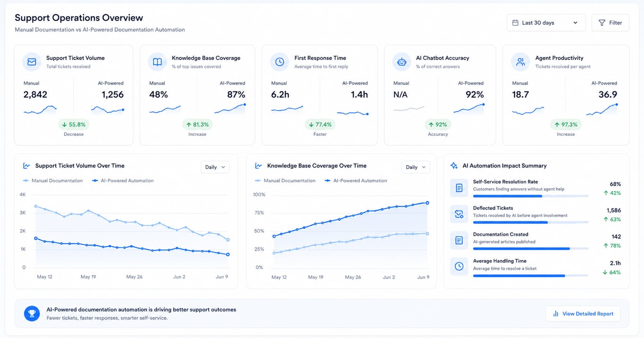Click the down arrow in the 55.8% badge
644x338 pixels.
[x=64, y=125]
